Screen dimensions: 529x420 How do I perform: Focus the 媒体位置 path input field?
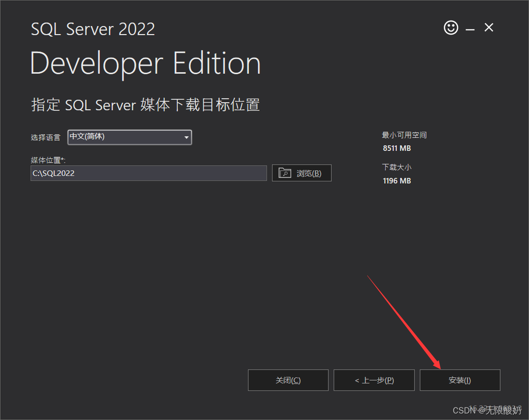tap(148, 173)
